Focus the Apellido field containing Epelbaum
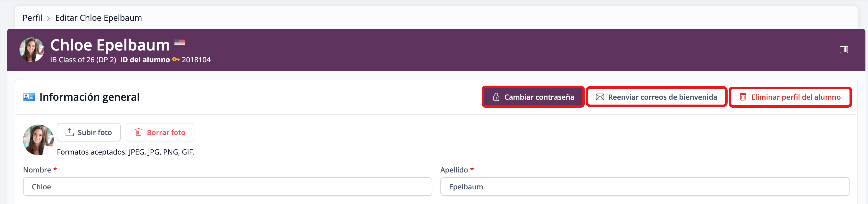Screen dimensions: 868x204 pyautogui.click(x=644, y=187)
